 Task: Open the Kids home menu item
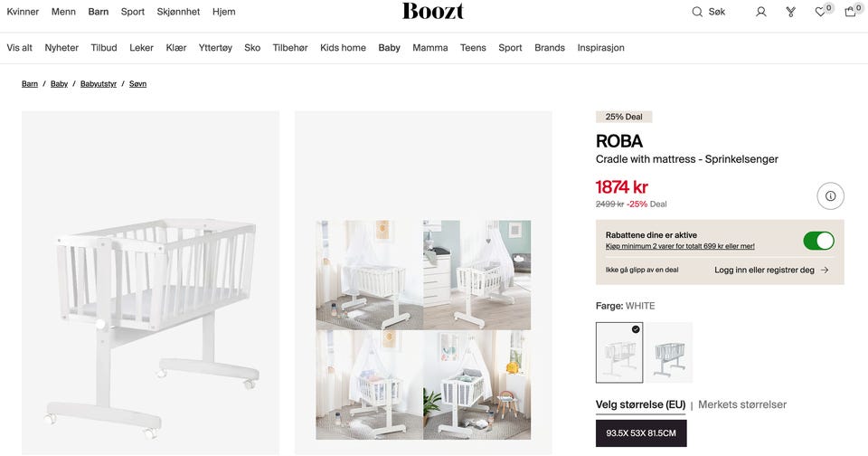pyautogui.click(x=343, y=48)
